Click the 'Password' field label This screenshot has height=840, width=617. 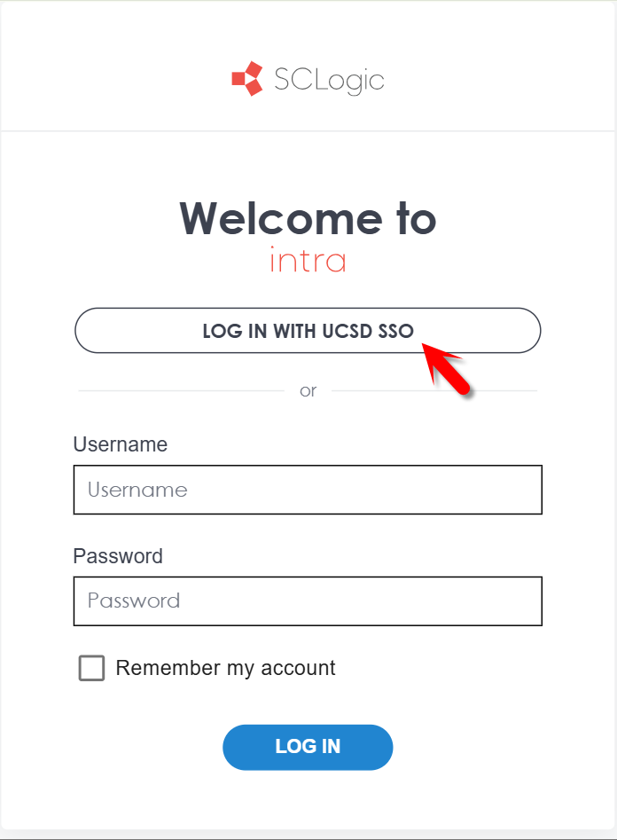(x=118, y=556)
